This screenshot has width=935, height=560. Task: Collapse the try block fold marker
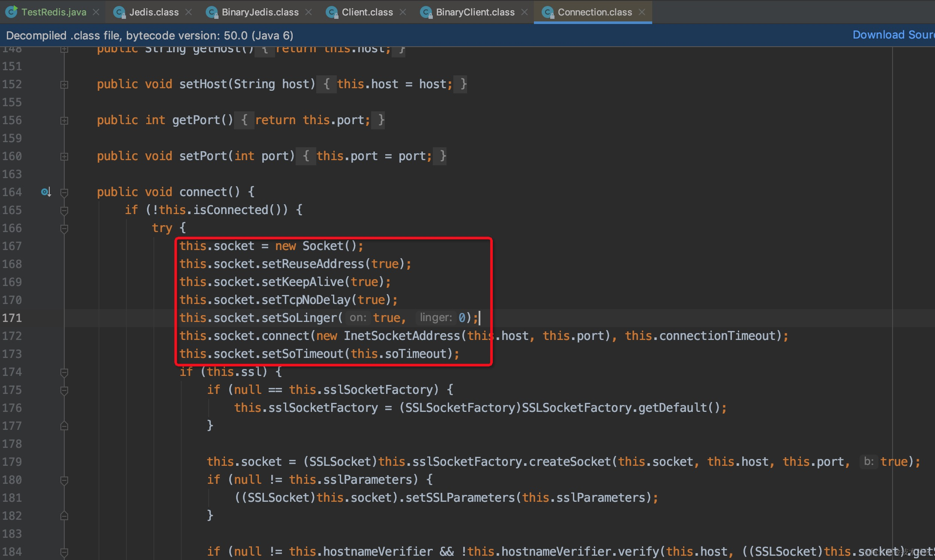click(64, 228)
